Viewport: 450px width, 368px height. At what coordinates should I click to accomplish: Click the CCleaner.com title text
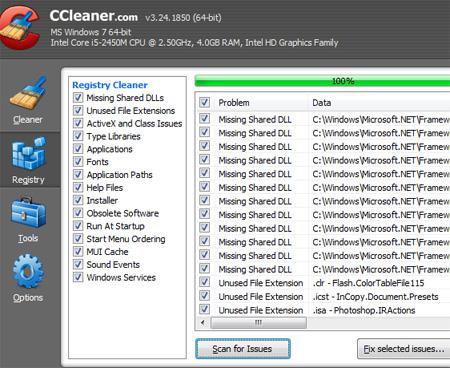tap(94, 16)
